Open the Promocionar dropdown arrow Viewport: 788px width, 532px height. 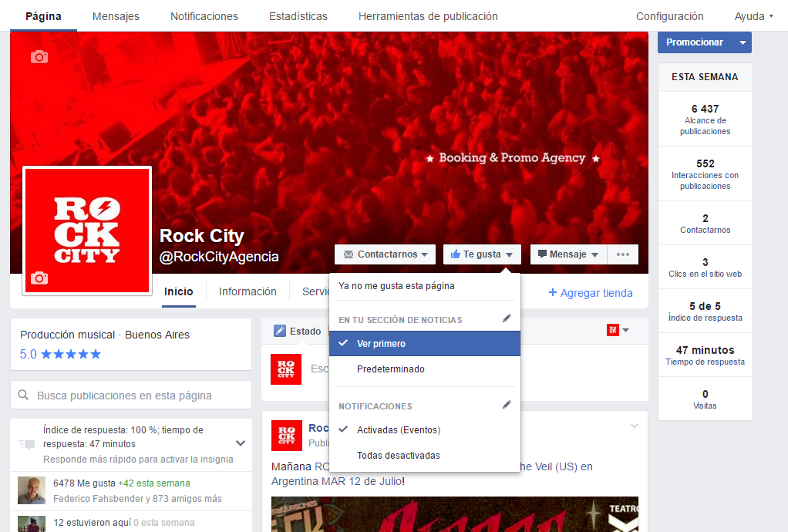[743, 42]
